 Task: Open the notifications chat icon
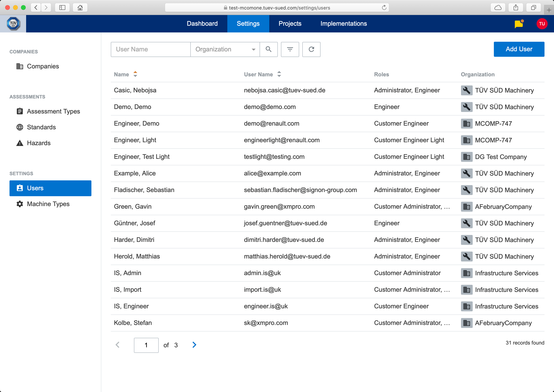tap(519, 24)
